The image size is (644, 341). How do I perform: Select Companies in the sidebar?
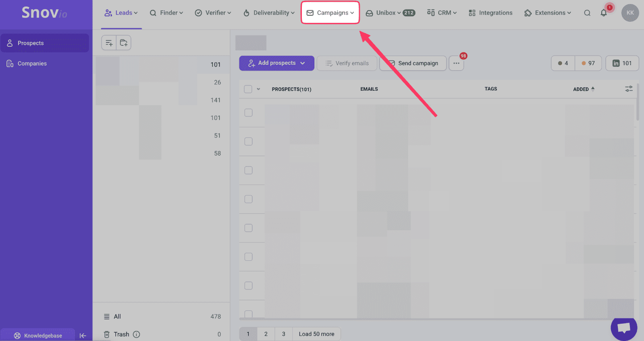click(32, 64)
